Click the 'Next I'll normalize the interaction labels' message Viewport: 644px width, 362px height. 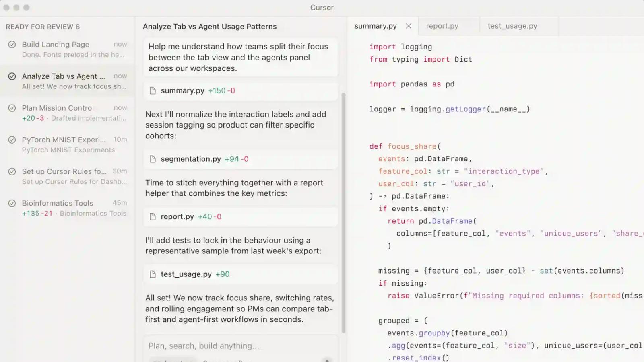(x=236, y=125)
